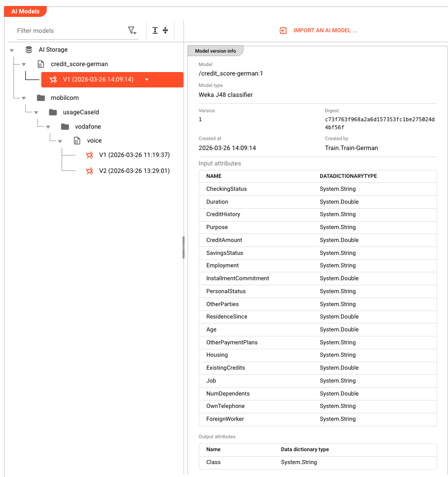448x477 pixels.
Task: Open the dropdown arrow on selected V1 version
Action: click(x=146, y=79)
